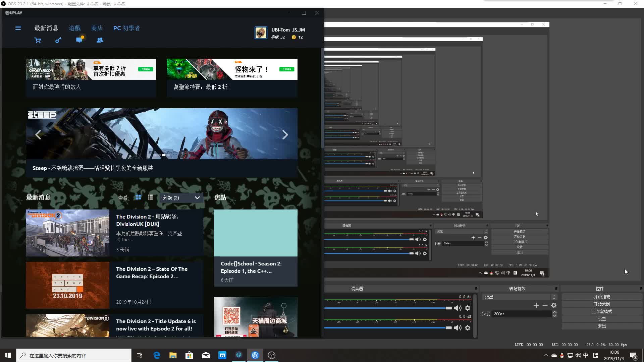This screenshot has width=644, height=362.
Task: Toggle 工作室模式 studio mode
Action: 602,312
